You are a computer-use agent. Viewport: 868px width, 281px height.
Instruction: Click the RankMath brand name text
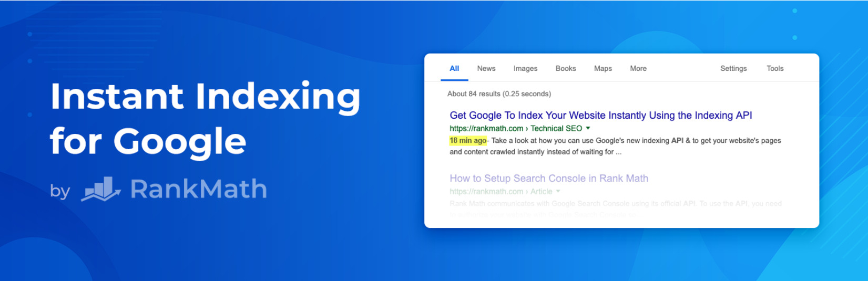[199, 189]
